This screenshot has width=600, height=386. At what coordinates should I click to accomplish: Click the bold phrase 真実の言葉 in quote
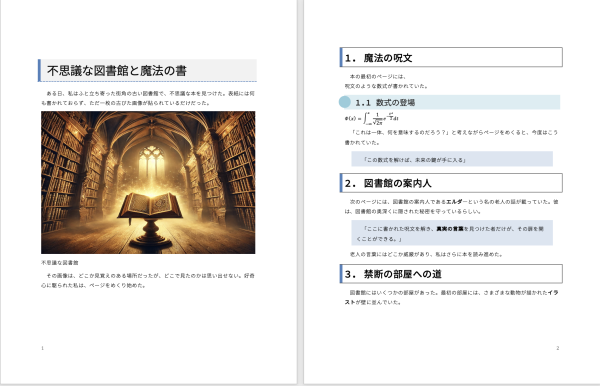450,229
